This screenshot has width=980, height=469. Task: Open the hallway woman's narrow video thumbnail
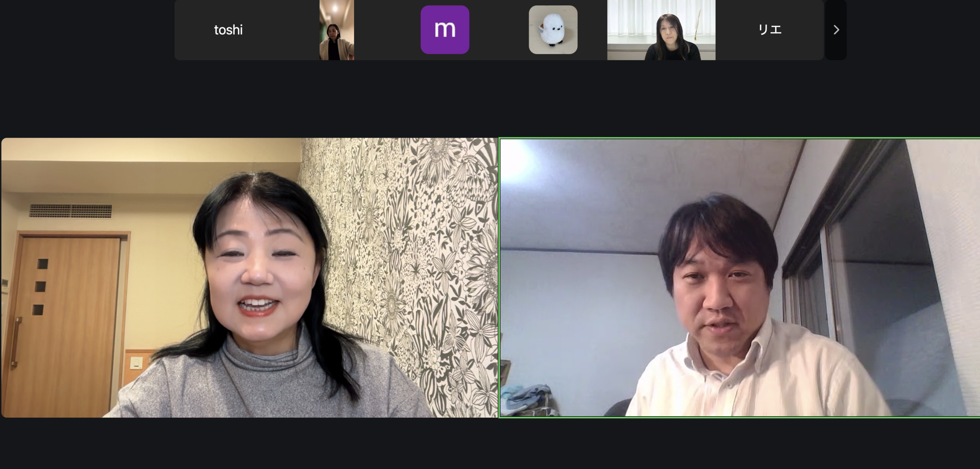[x=336, y=30]
